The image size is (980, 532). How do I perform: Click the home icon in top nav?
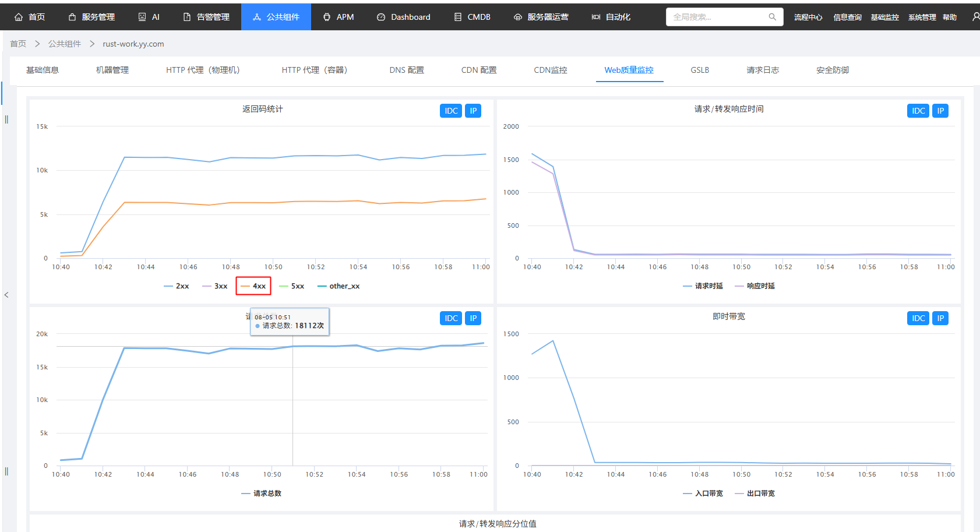click(19, 17)
